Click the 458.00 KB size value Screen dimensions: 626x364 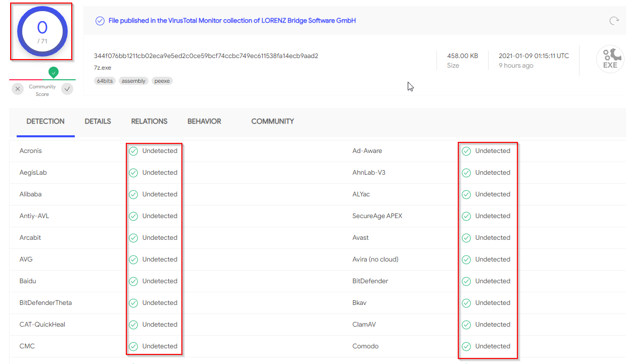click(x=463, y=56)
